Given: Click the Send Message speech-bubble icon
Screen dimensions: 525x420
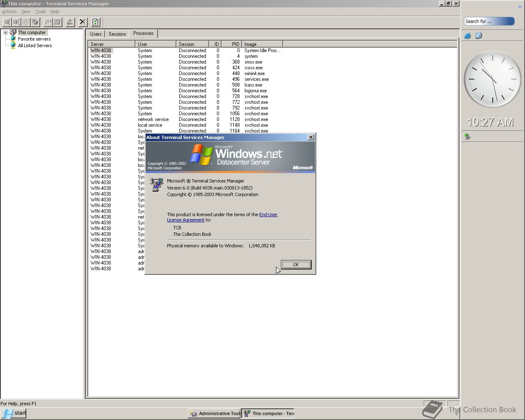Looking at the screenshot, I should coord(25,22).
